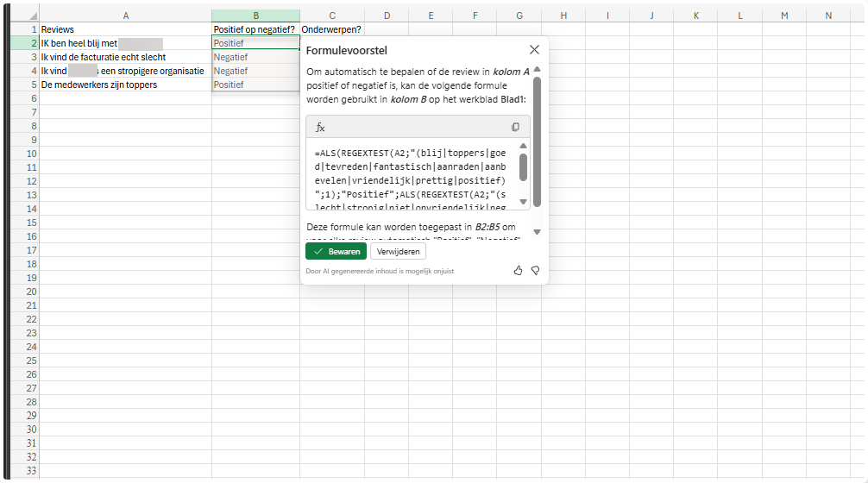Select the column B header
The height and width of the screenshot is (483, 868).
click(255, 16)
